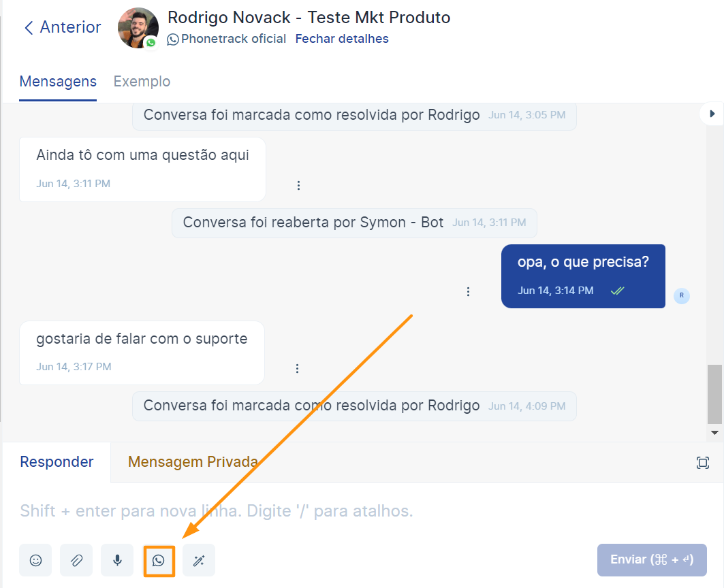This screenshot has width=724, height=588.
Task: Go back using the Anterior link
Action: pos(62,27)
